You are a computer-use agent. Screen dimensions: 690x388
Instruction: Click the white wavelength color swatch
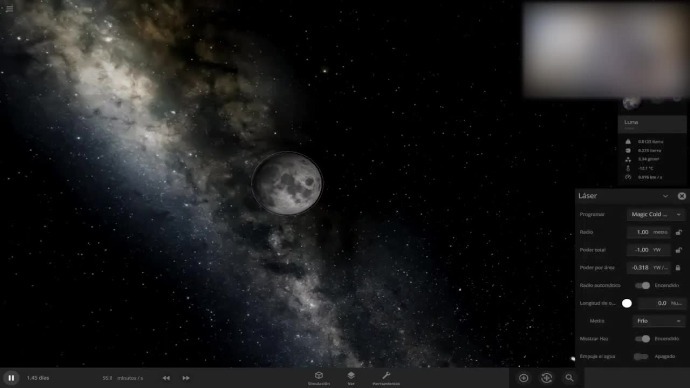pos(627,303)
